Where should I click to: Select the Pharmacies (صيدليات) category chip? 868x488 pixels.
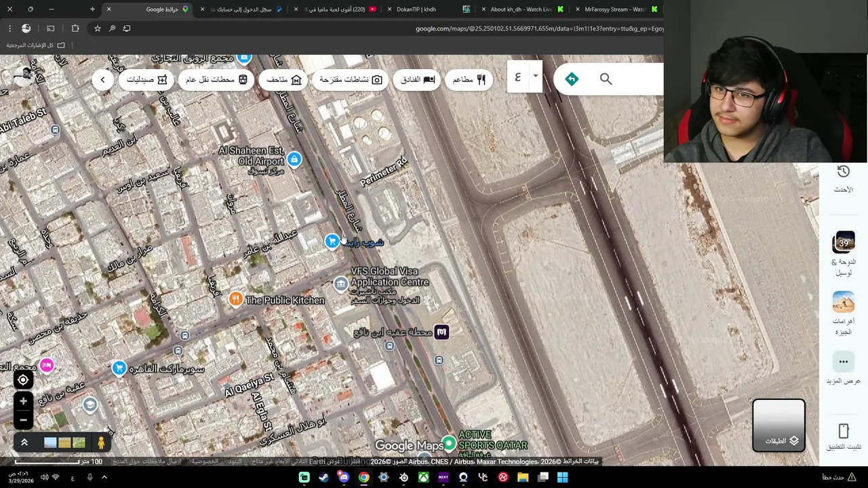pyautogui.click(x=146, y=79)
